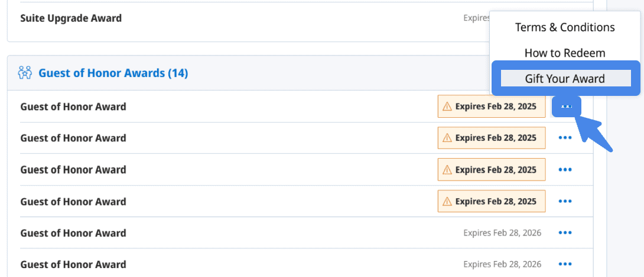
Task: Expand options for the fifth Guest of Honor Award
Action: (x=565, y=233)
